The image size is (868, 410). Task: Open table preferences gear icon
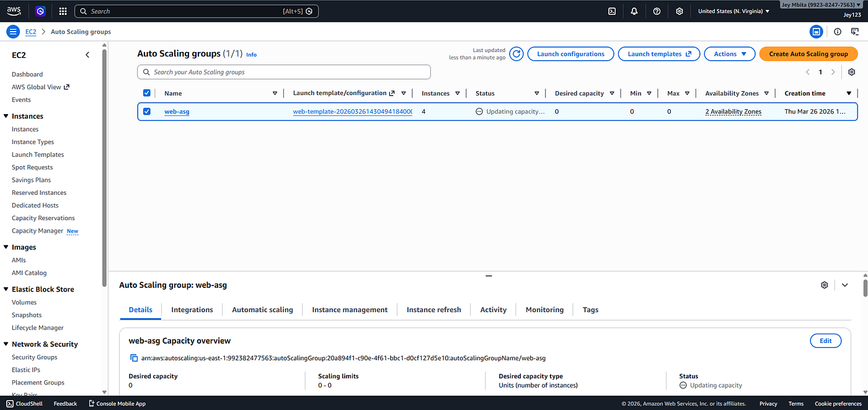[851, 72]
